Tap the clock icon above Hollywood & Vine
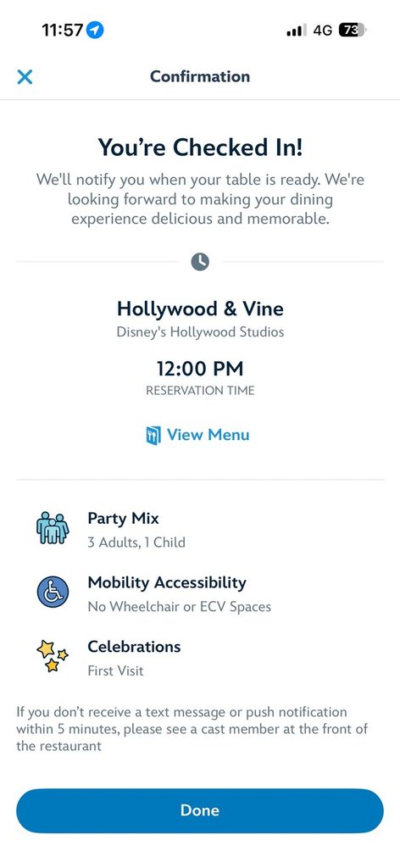Screen dimensions: 400x868 pos(200,261)
